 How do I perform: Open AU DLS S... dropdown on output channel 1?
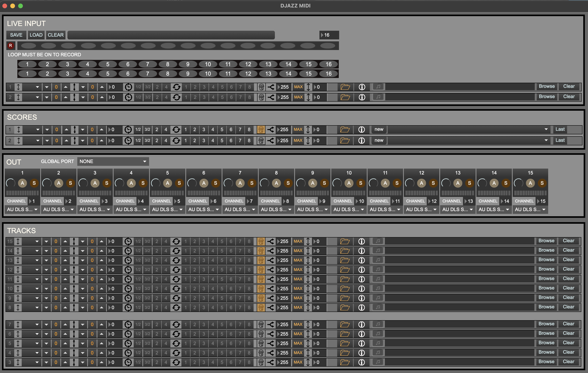[22, 210]
